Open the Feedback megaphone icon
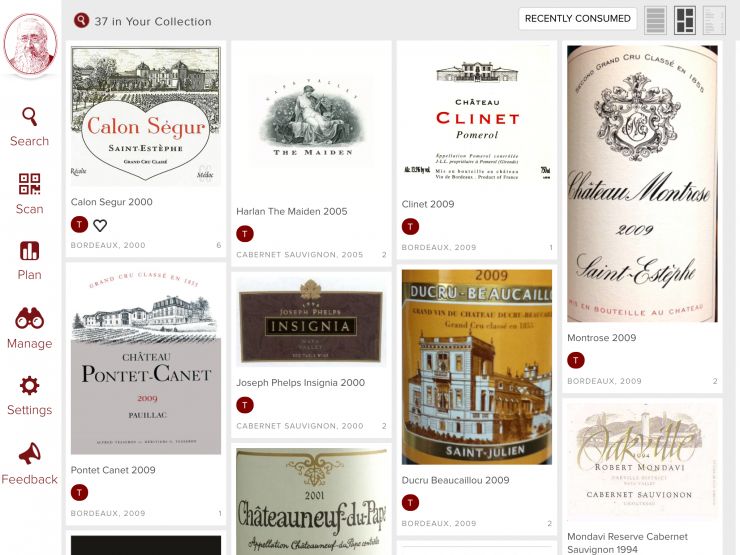The image size is (740, 555). point(29,453)
